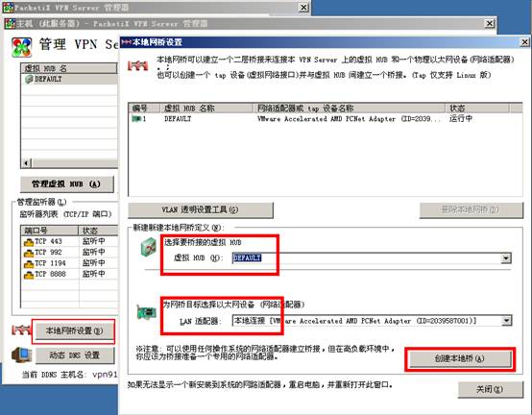The width and height of the screenshot is (532, 415).
Task: Open the LAN adapter dropdown arrow
Action: tap(506, 320)
